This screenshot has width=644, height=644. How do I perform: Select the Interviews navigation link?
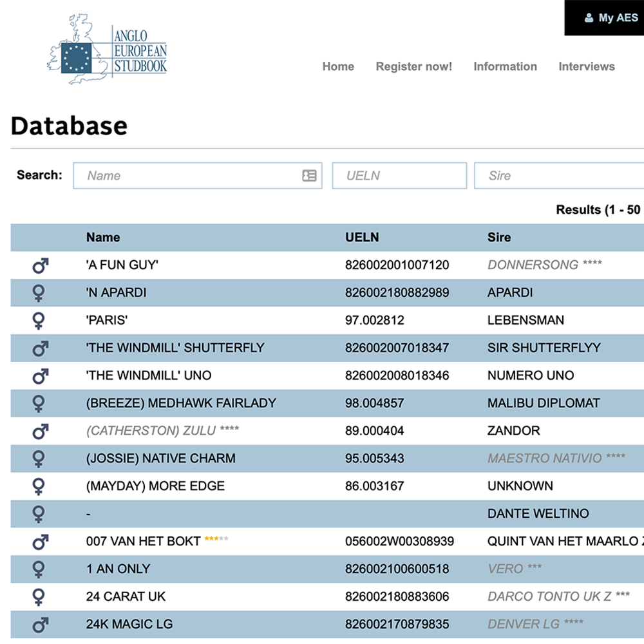click(586, 66)
